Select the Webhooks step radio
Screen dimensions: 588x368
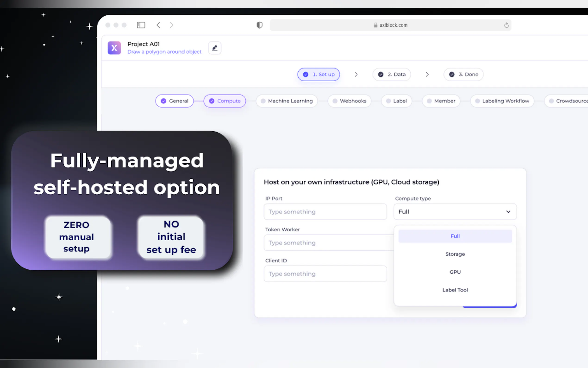(x=335, y=101)
